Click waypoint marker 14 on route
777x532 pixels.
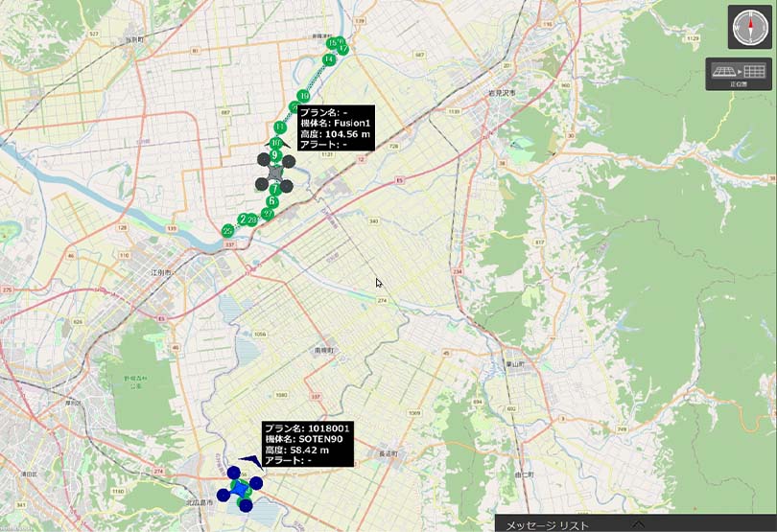[x=329, y=59]
